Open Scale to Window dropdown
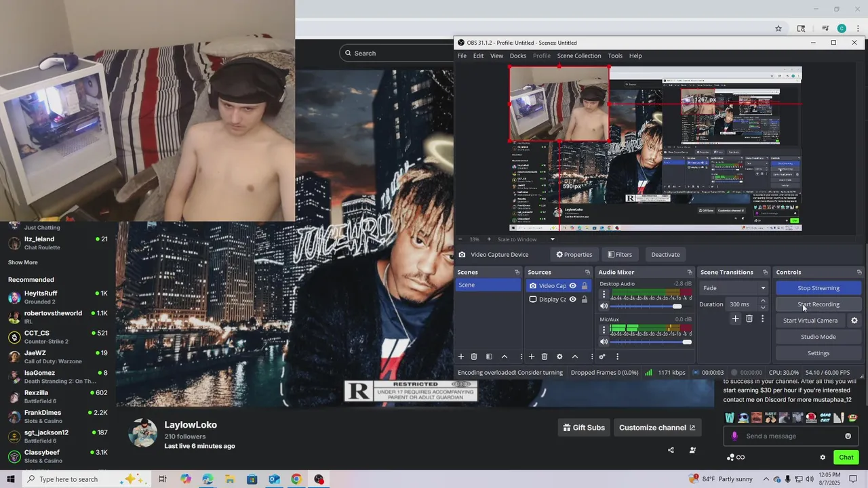The width and height of the screenshot is (868, 488). coord(526,239)
